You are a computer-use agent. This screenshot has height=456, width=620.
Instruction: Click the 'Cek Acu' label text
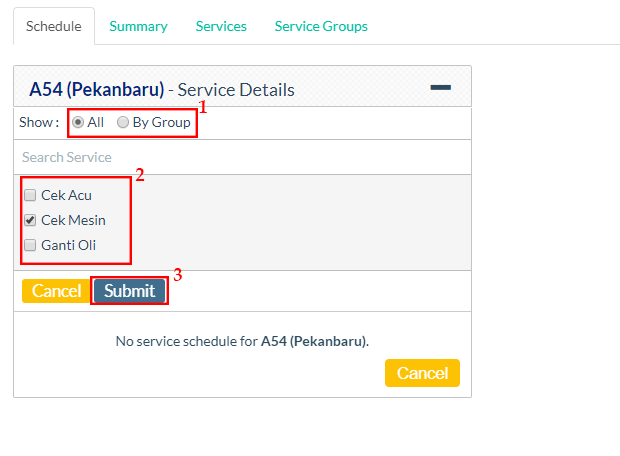[x=66, y=195]
